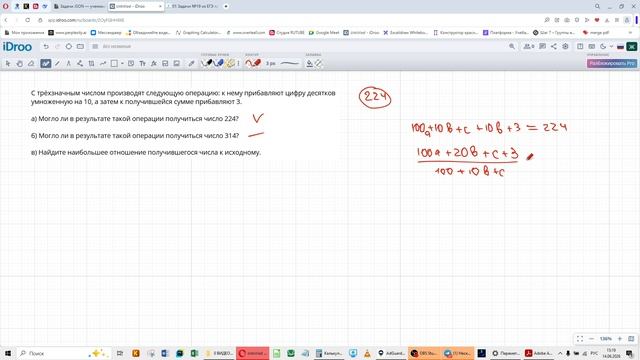Viewport: 640px width, 360px height.
Task: Choose the blue pen preset
Action: (219, 63)
